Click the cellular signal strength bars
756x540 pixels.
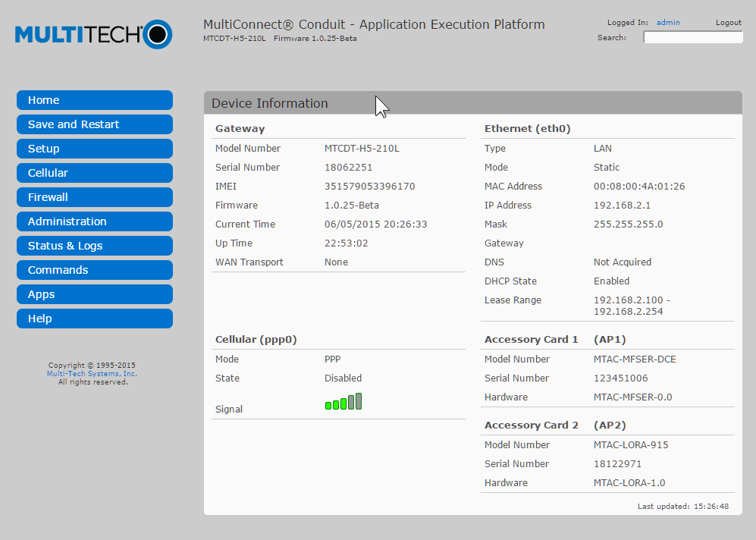coord(343,402)
